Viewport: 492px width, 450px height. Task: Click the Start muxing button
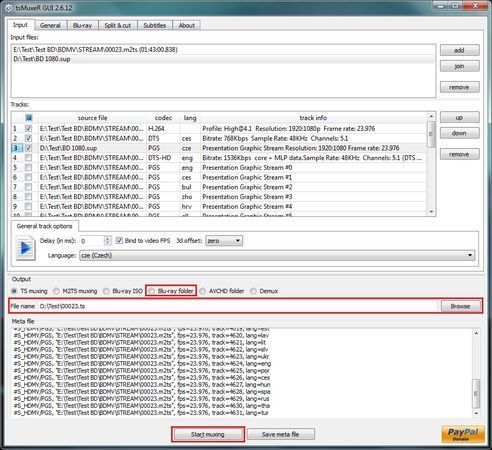point(208,434)
